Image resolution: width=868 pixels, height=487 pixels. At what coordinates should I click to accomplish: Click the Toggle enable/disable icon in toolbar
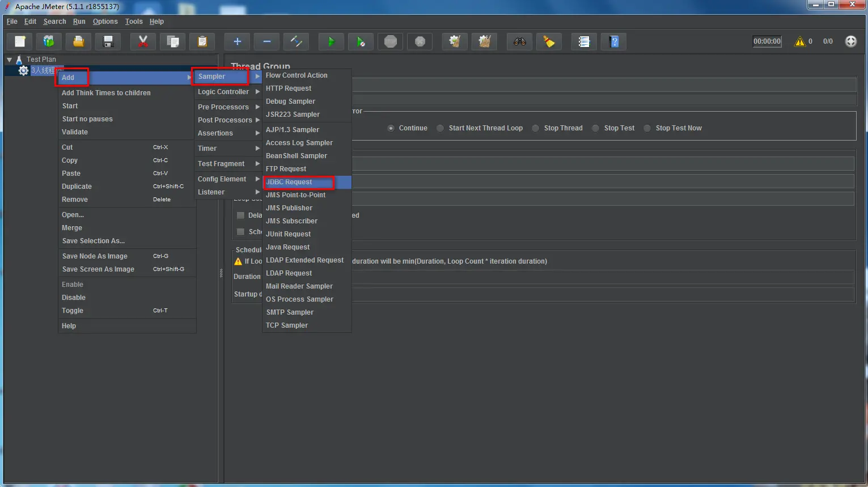(296, 41)
